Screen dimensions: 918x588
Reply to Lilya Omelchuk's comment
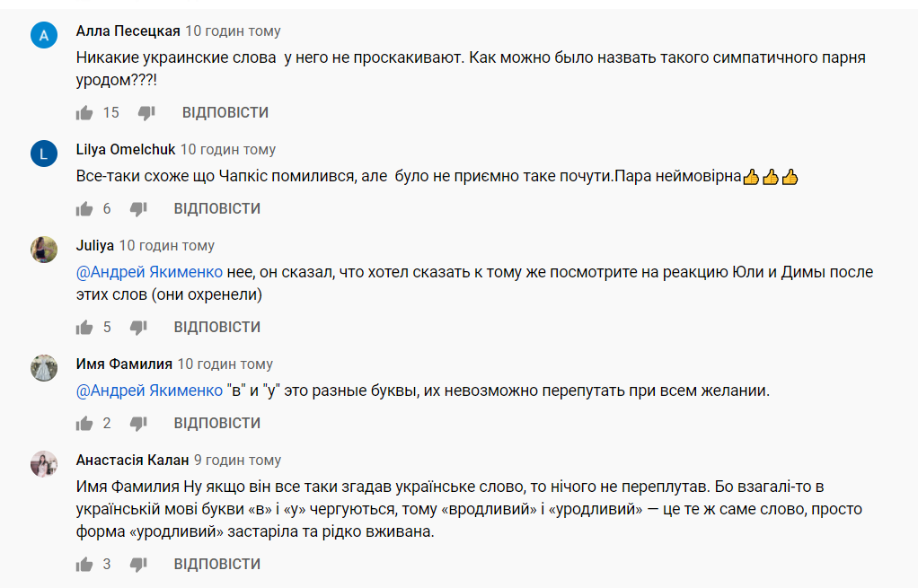217,209
